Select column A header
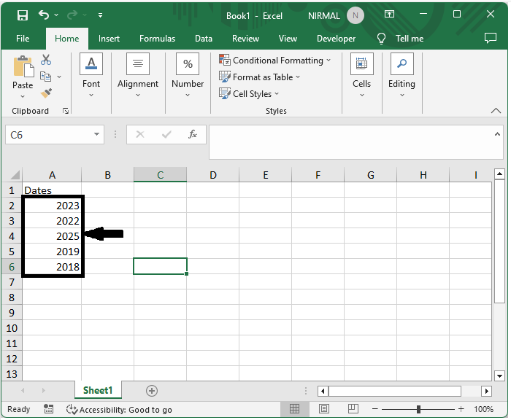511x420 pixels. [52, 175]
